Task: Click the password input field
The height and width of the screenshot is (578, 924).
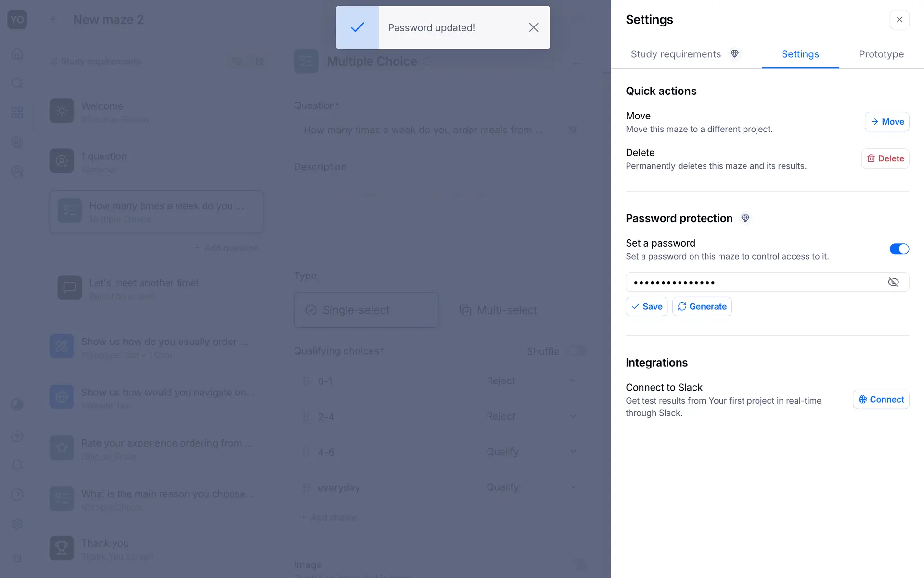Action: pyautogui.click(x=756, y=282)
